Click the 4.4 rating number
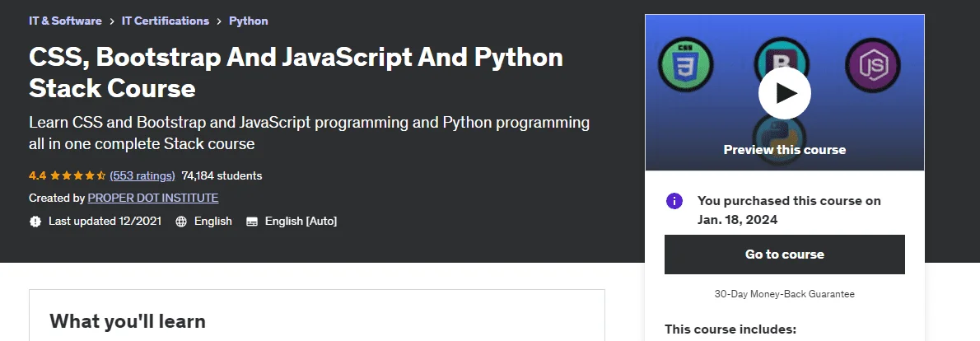Viewport: 980px width, 341px height. 37,175
